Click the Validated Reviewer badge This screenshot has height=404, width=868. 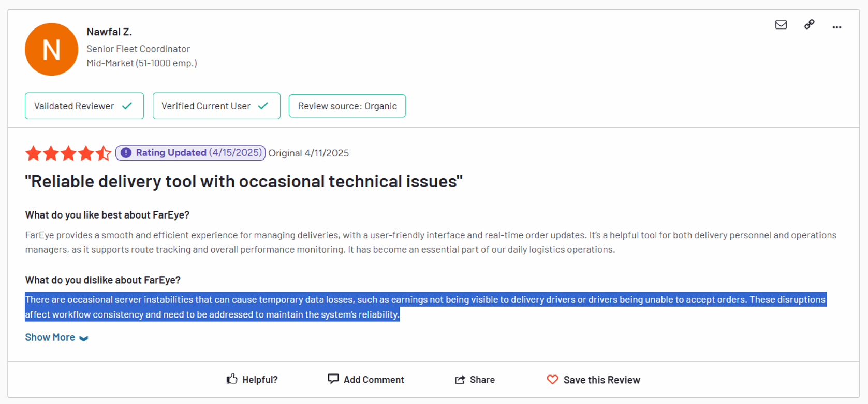pos(84,106)
